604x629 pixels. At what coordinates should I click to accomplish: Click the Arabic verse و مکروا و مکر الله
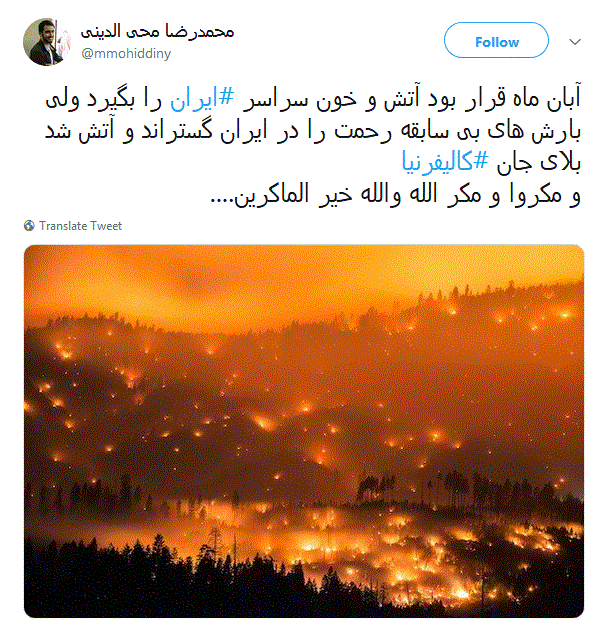[x=395, y=195]
